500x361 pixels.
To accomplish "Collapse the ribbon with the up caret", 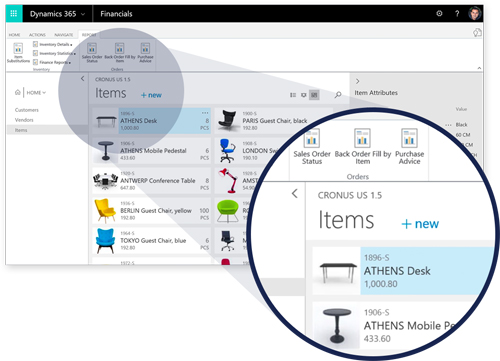I will click(x=479, y=68).
